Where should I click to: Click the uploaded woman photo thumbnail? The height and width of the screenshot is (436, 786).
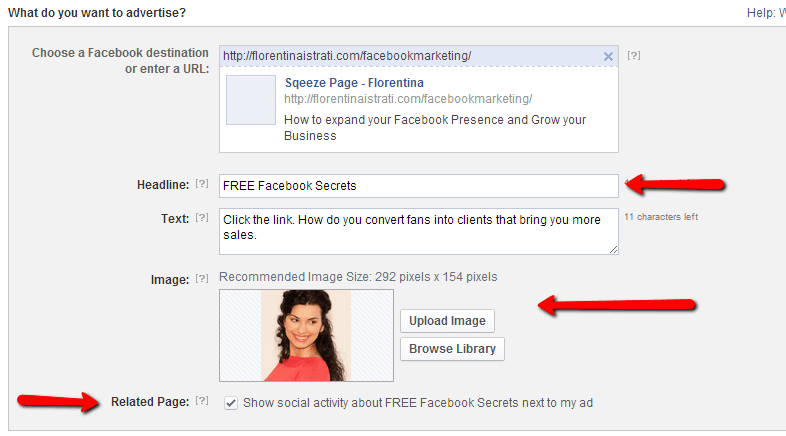point(306,336)
